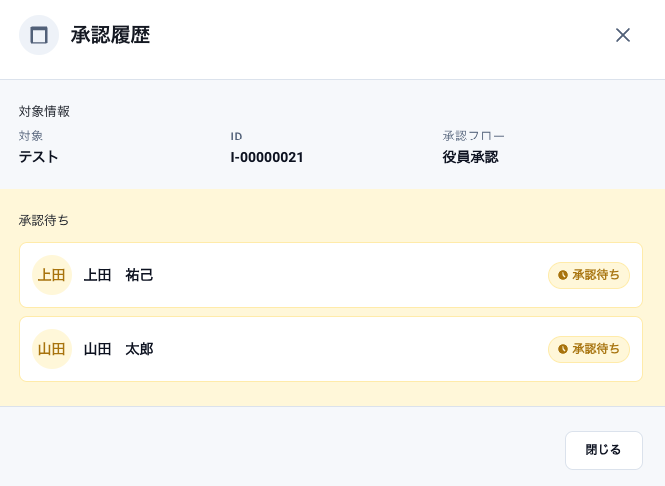Click the 対象 field label
The image size is (665, 486).
[x=31, y=136]
